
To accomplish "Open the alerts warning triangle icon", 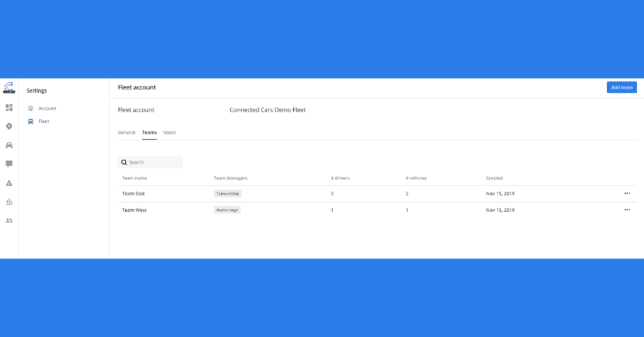I will point(9,183).
